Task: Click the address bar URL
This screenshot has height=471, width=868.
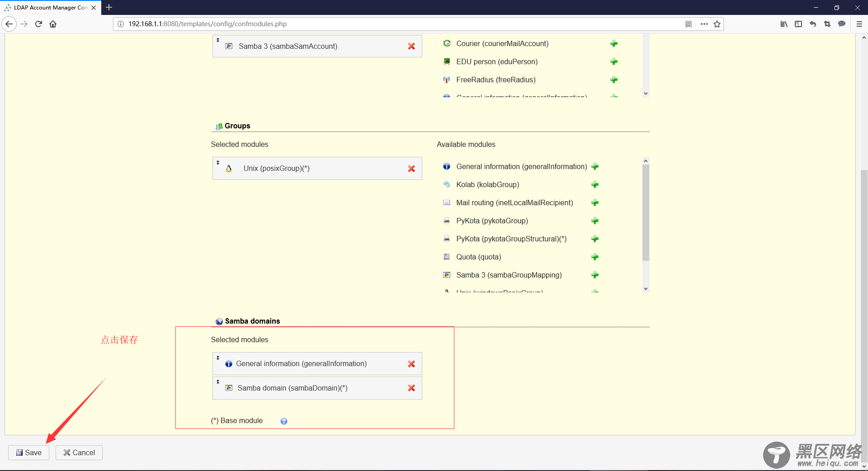Action: (x=208, y=24)
